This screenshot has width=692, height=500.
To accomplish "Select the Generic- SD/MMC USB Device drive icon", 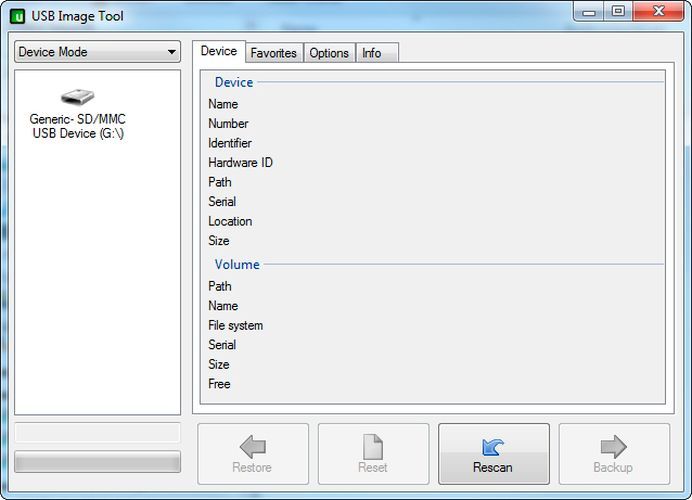I will click(78, 97).
